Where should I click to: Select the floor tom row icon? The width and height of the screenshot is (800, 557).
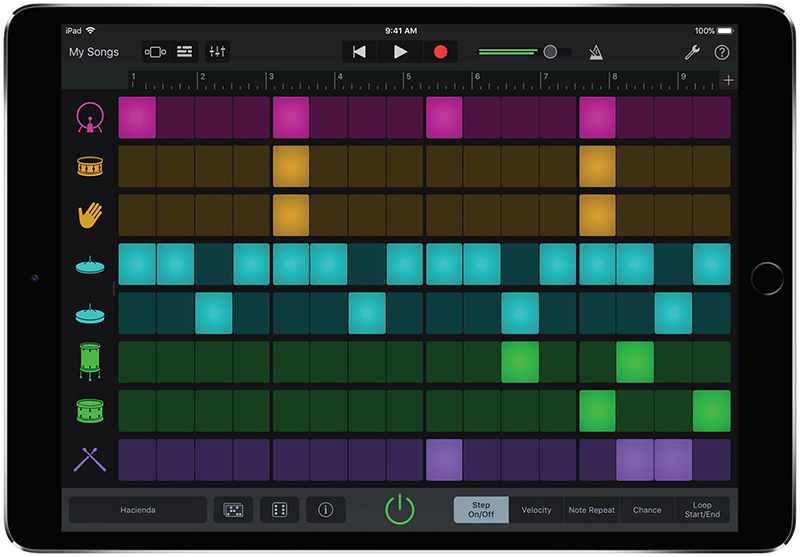[x=90, y=362]
